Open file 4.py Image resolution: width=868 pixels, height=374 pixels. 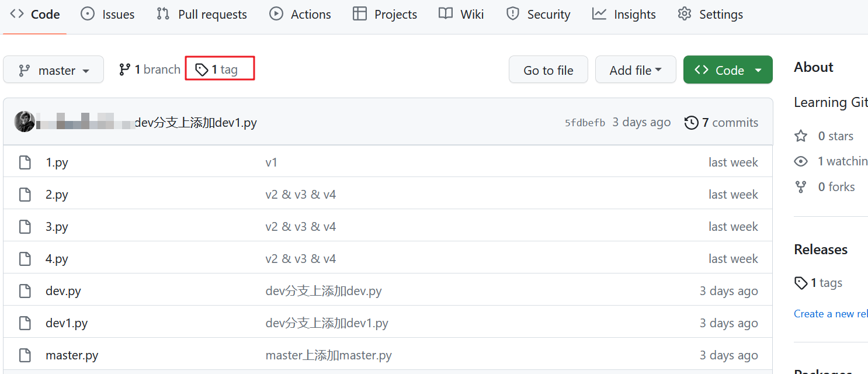[x=57, y=259]
